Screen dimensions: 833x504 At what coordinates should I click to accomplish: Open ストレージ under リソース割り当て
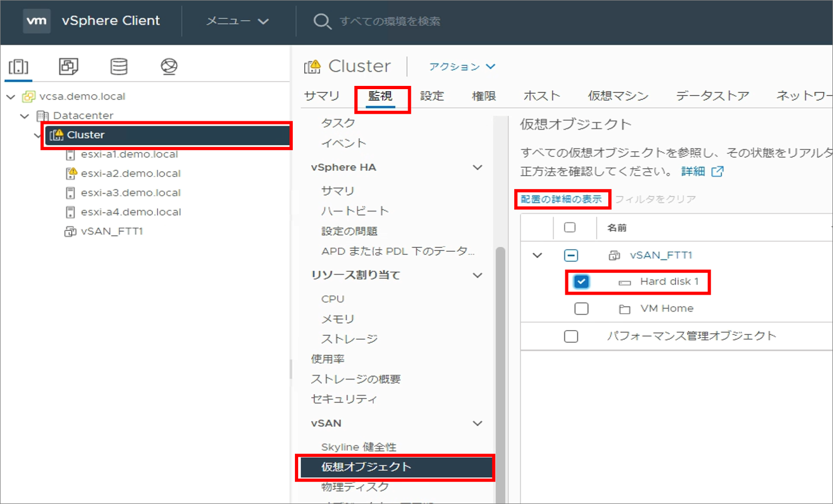coord(349,339)
